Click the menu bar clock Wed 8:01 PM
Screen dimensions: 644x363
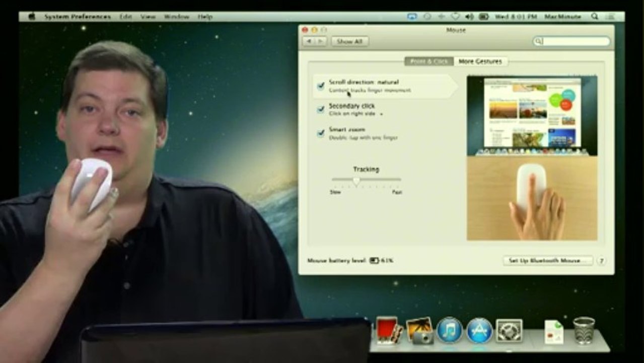(515, 17)
